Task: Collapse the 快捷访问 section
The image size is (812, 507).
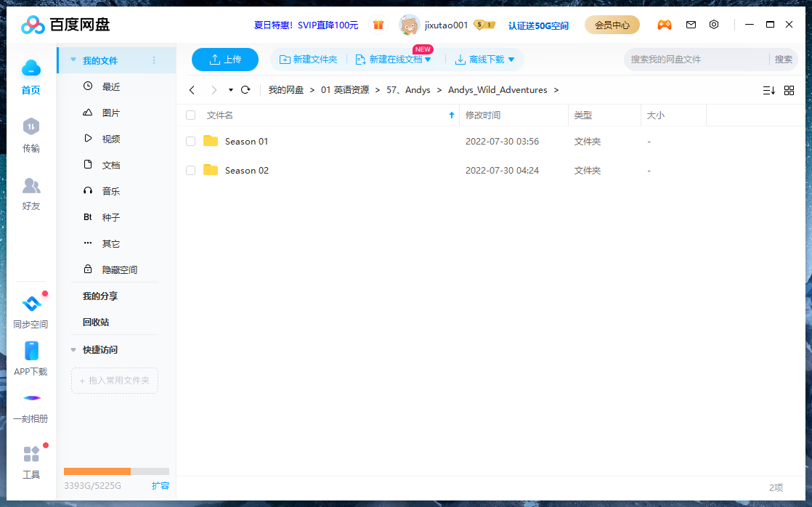Action: click(73, 350)
